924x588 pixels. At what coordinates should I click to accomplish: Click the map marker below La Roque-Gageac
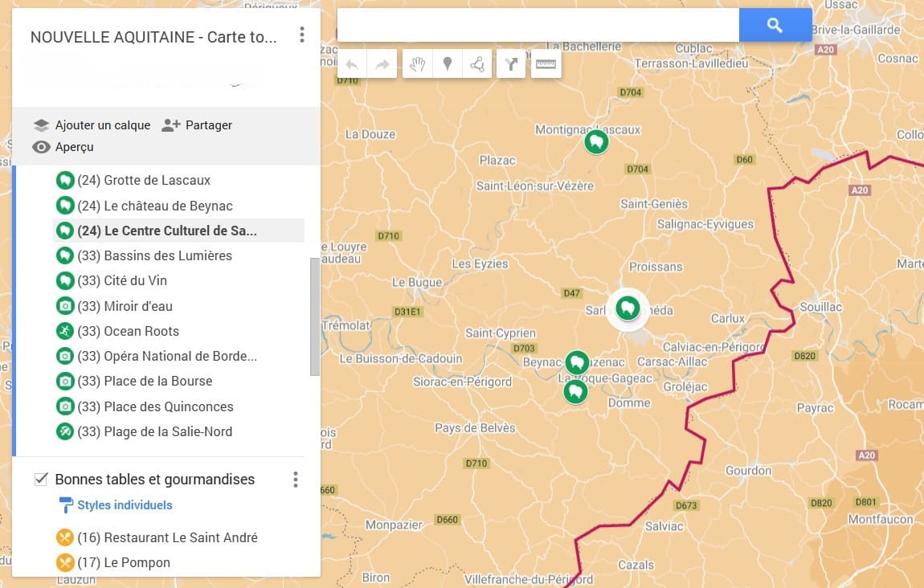point(575,391)
